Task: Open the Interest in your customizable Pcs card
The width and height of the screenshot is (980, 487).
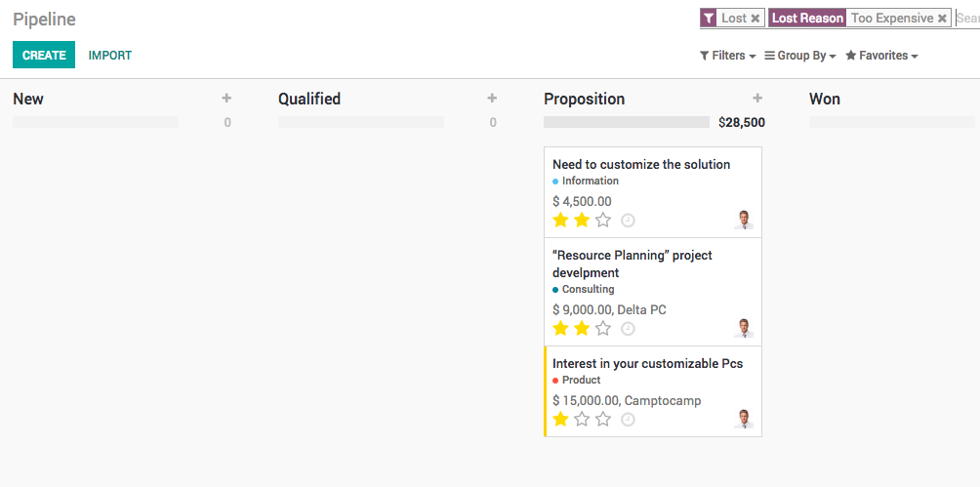Action: click(x=647, y=364)
